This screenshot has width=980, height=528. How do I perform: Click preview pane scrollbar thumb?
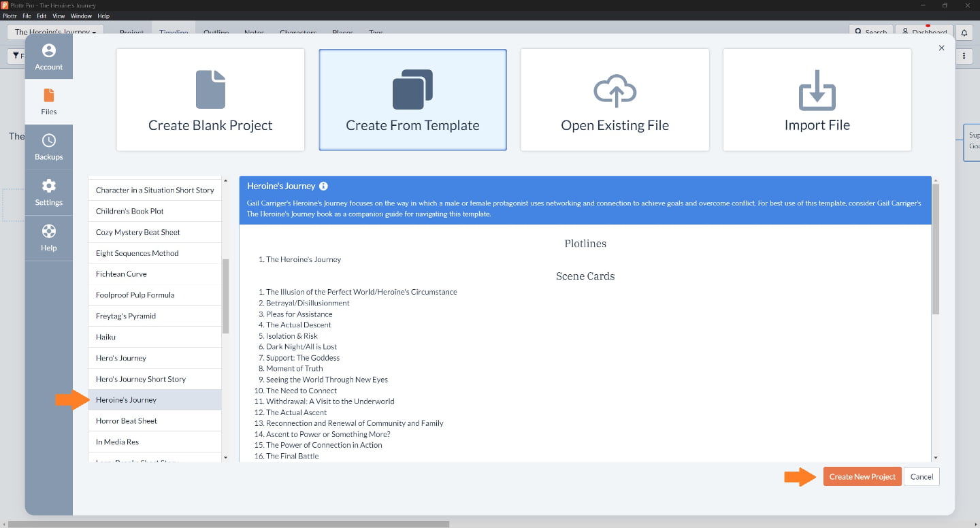(x=936, y=248)
